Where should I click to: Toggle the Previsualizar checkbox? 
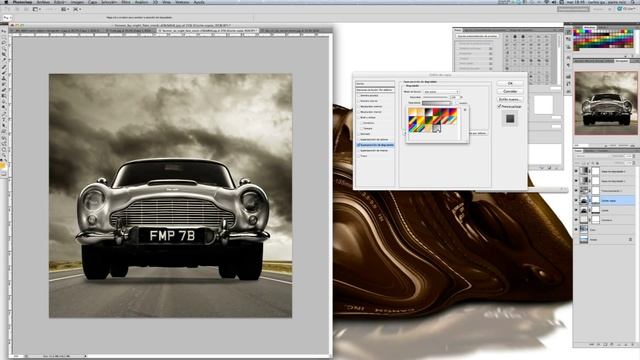tap(499, 107)
